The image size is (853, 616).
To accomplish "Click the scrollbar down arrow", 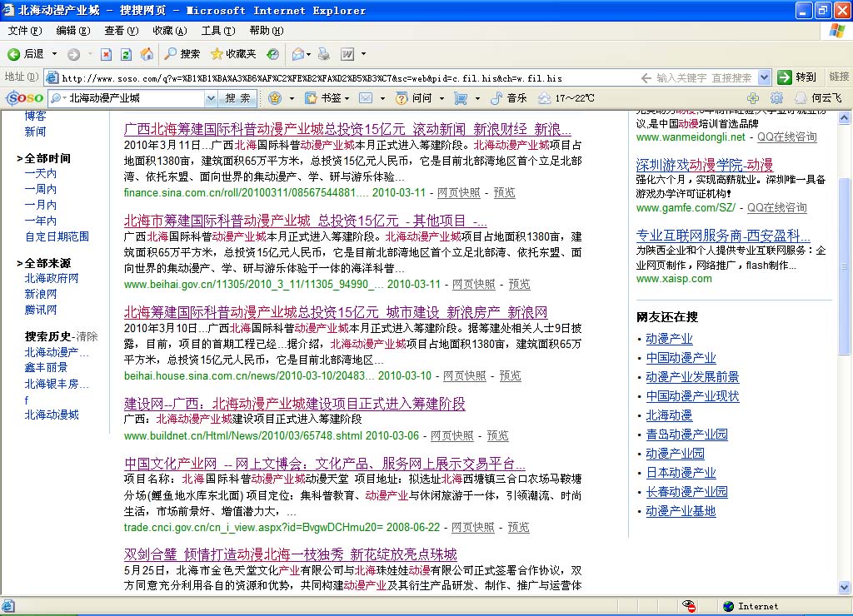I will (845, 587).
